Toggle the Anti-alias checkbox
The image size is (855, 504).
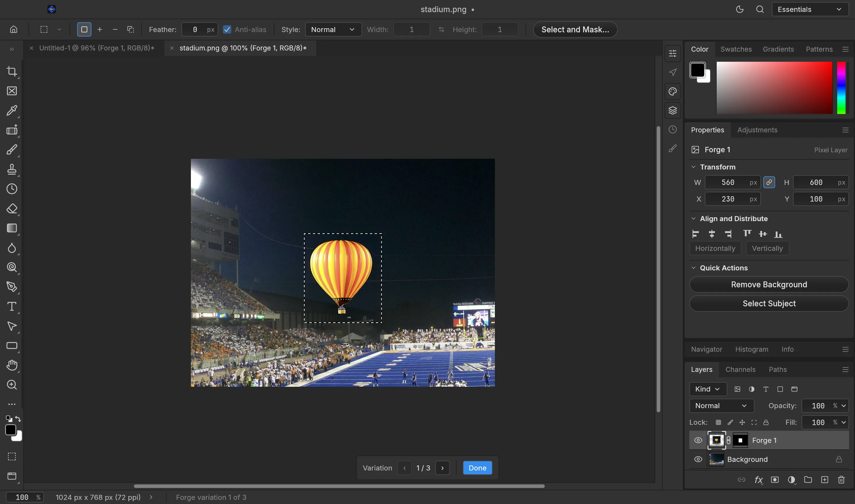227,30
